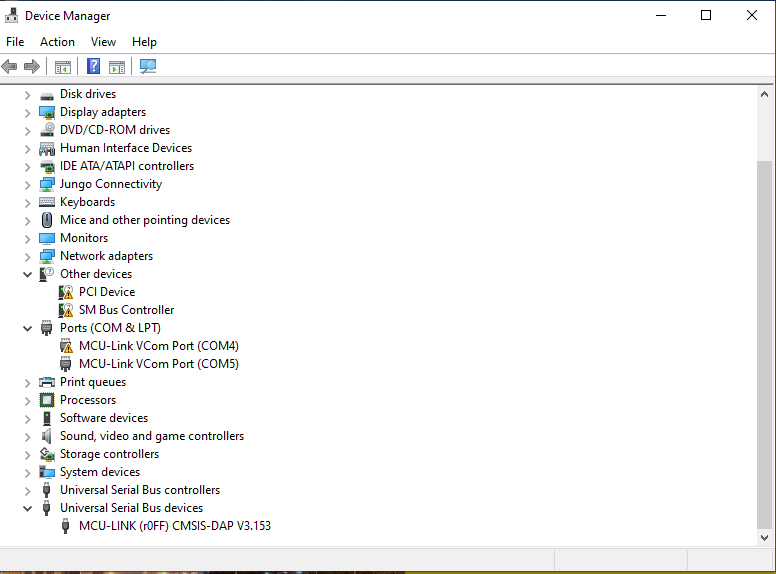776x574 pixels.
Task: Click the Show/Hide Console Tree icon
Action: (63, 67)
